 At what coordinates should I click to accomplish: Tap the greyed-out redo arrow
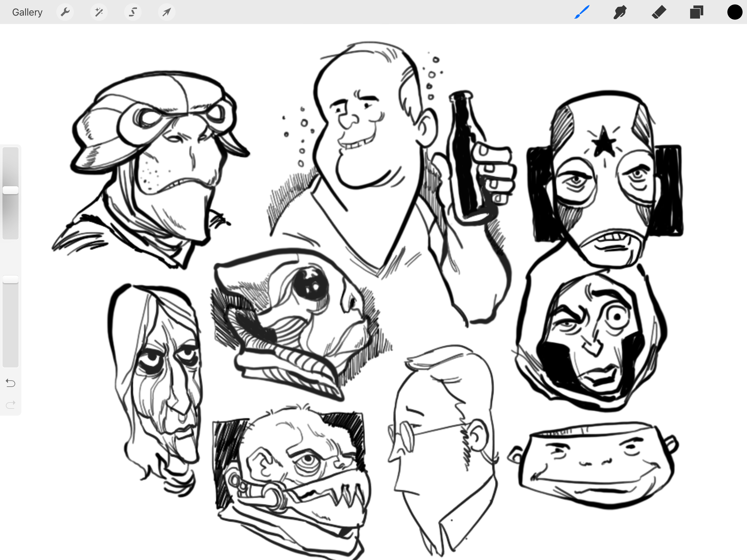coord(10,405)
